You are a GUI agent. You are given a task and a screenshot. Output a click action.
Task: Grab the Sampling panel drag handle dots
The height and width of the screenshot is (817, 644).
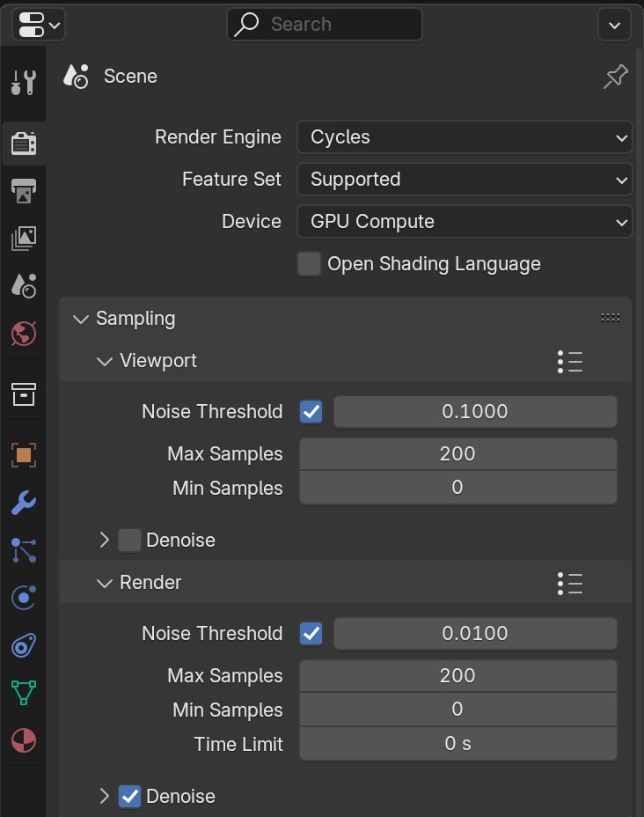tap(611, 318)
